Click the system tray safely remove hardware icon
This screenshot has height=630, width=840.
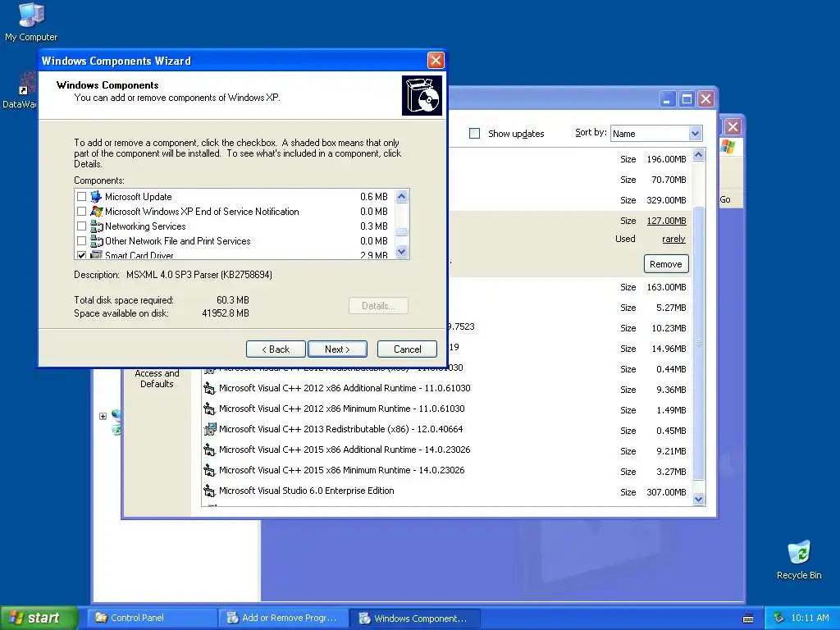pyautogui.click(x=779, y=618)
